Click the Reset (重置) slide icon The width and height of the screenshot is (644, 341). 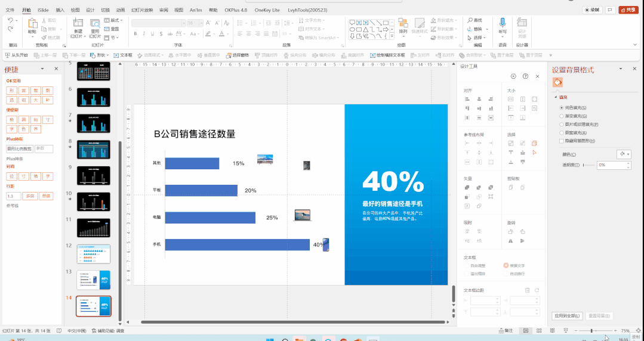tap(112, 29)
